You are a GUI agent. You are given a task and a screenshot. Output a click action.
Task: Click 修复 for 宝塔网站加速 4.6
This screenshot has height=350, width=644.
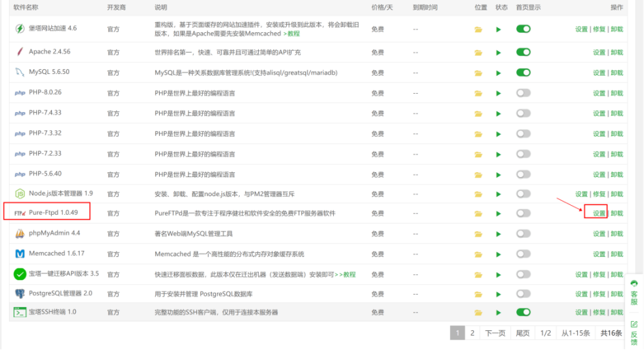click(599, 29)
